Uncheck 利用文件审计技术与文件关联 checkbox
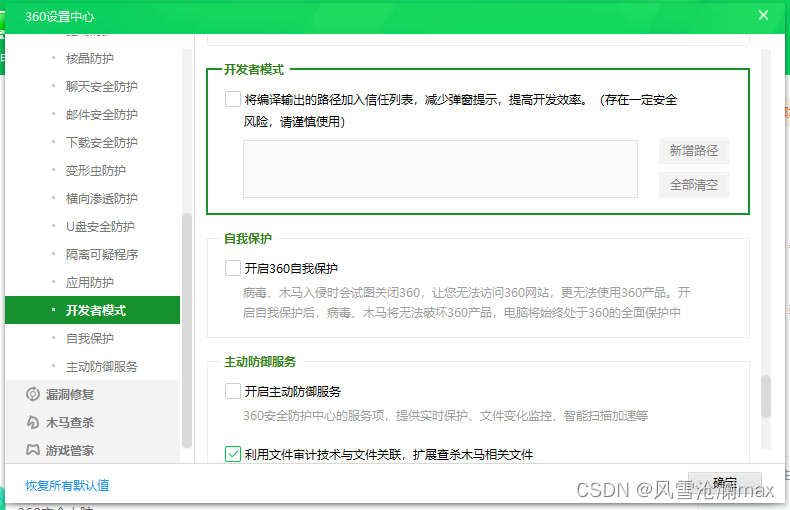This screenshot has height=510, width=790. [x=233, y=454]
